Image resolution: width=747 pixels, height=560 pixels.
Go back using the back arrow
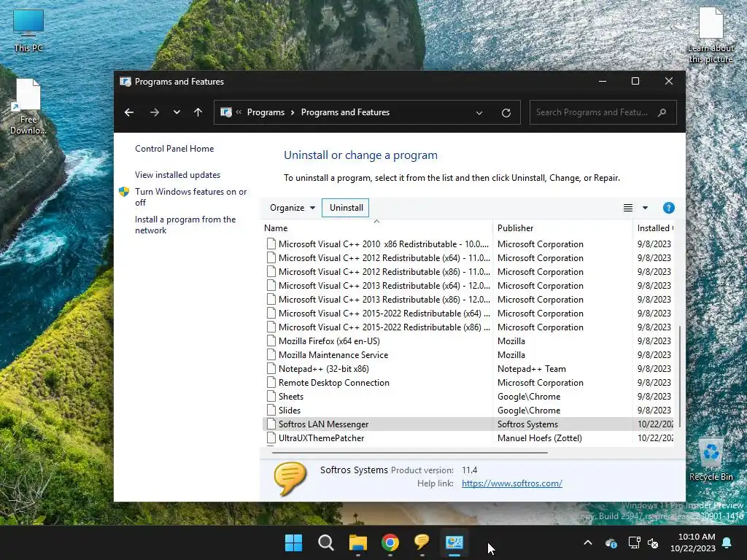click(x=128, y=112)
